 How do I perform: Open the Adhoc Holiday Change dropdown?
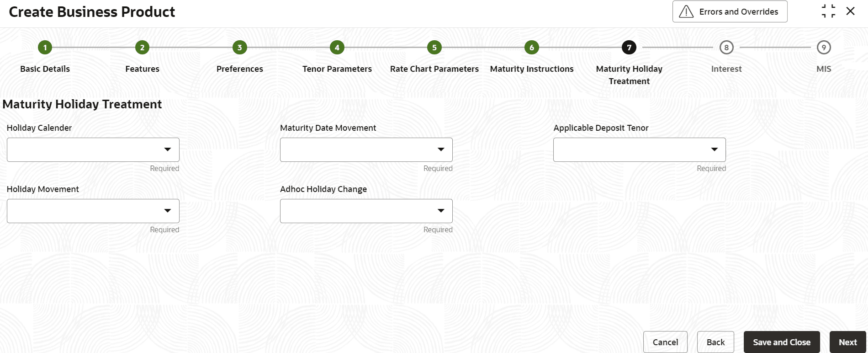[366, 211]
